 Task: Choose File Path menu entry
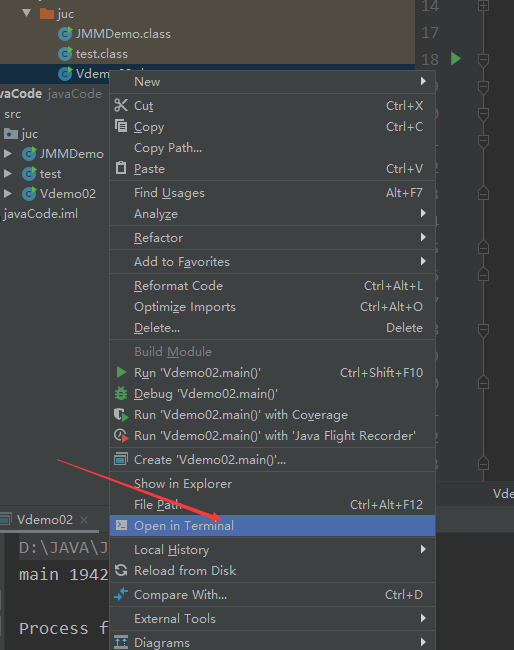click(x=272, y=504)
